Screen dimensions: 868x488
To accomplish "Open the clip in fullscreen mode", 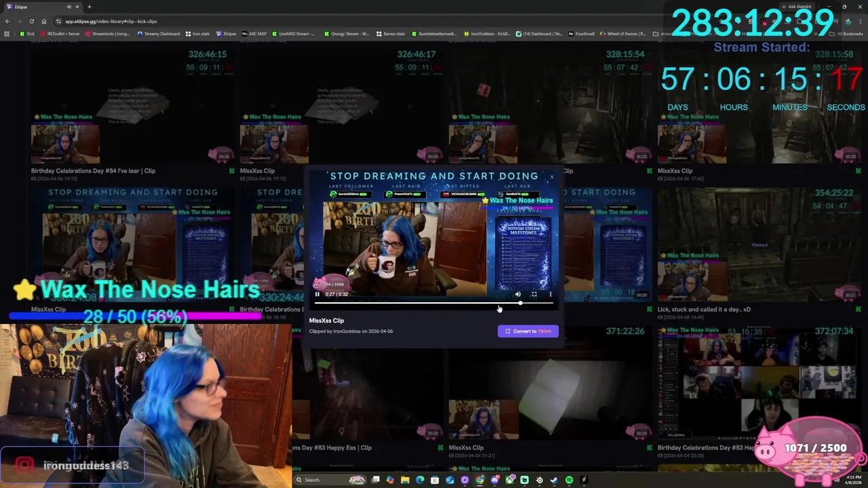I will click(x=534, y=294).
